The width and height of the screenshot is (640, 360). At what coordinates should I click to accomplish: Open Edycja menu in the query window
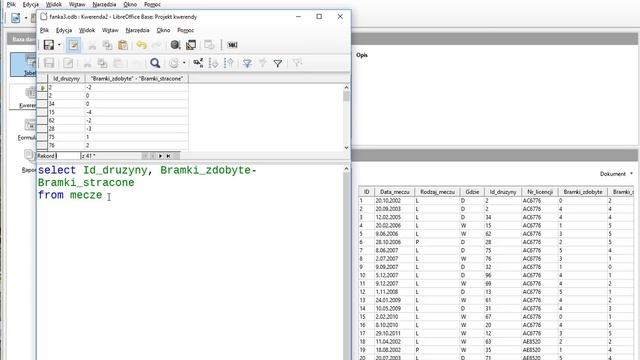point(64,30)
